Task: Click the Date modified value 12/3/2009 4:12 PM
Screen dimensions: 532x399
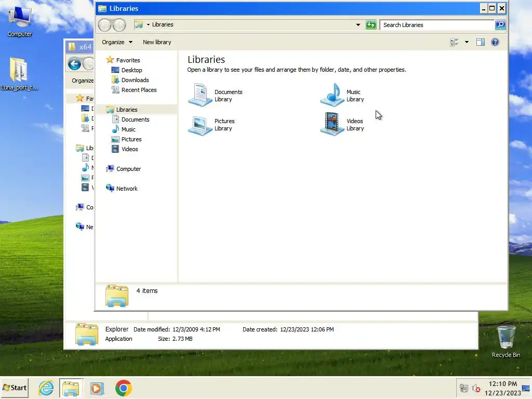Action: (196, 329)
